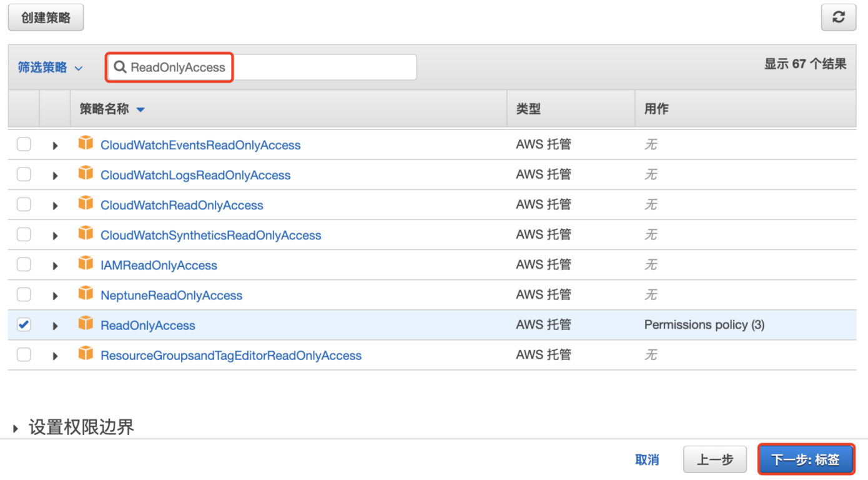Screen dimensions: 868x480
Task: Click the ResourceGroupsandTagEditorReadOnlyAccess policy box icon
Action: pos(86,353)
